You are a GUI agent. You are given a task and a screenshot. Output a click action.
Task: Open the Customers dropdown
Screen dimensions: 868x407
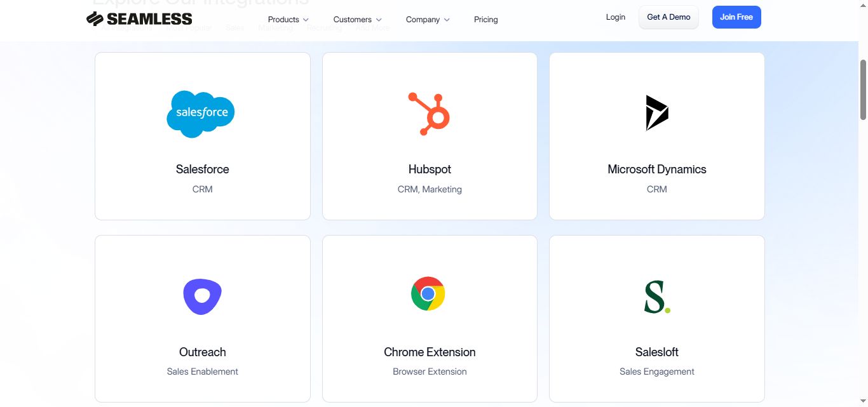click(356, 19)
